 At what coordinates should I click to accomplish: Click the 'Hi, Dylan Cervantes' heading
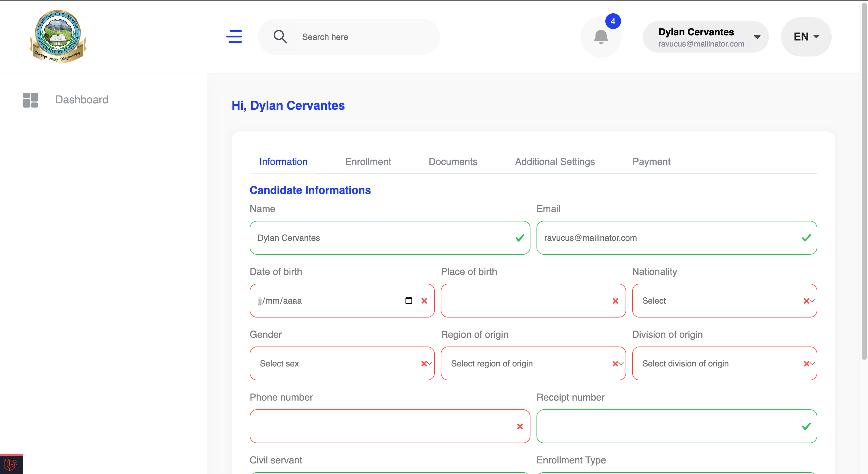288,105
